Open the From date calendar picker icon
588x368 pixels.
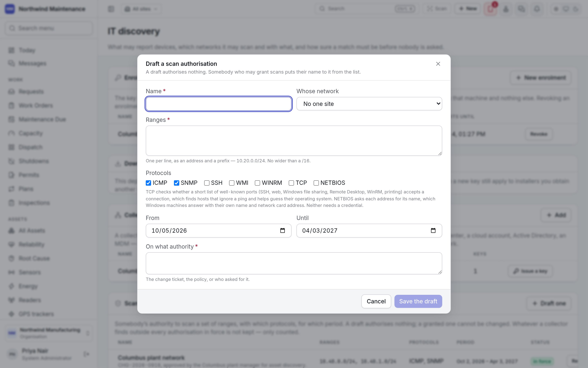[282, 230]
